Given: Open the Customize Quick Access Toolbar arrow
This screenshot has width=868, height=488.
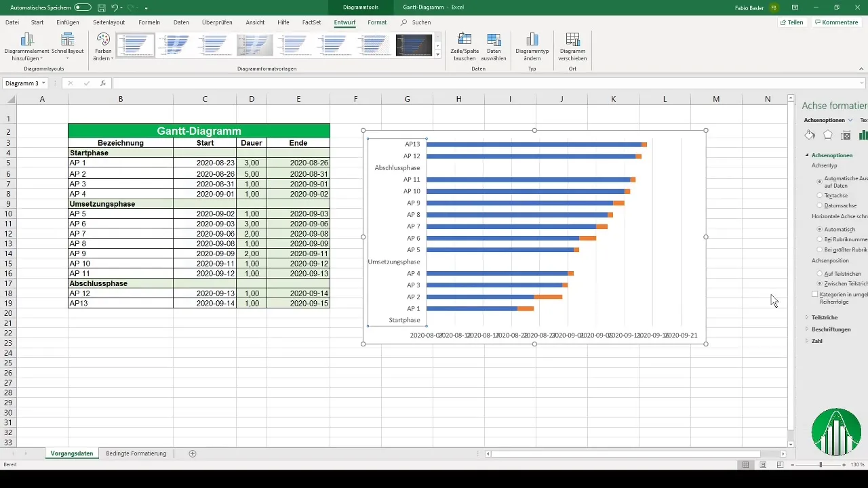Looking at the screenshot, I should 146,7.
